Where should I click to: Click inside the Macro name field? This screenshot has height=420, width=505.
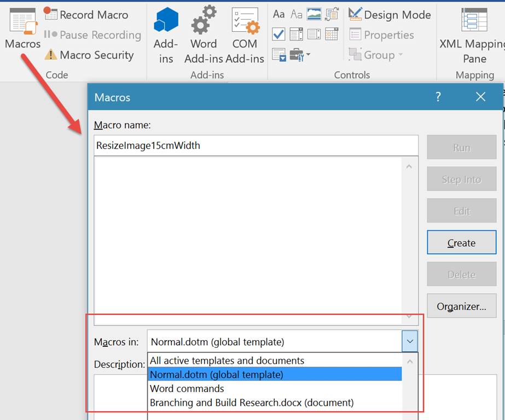tap(256, 145)
